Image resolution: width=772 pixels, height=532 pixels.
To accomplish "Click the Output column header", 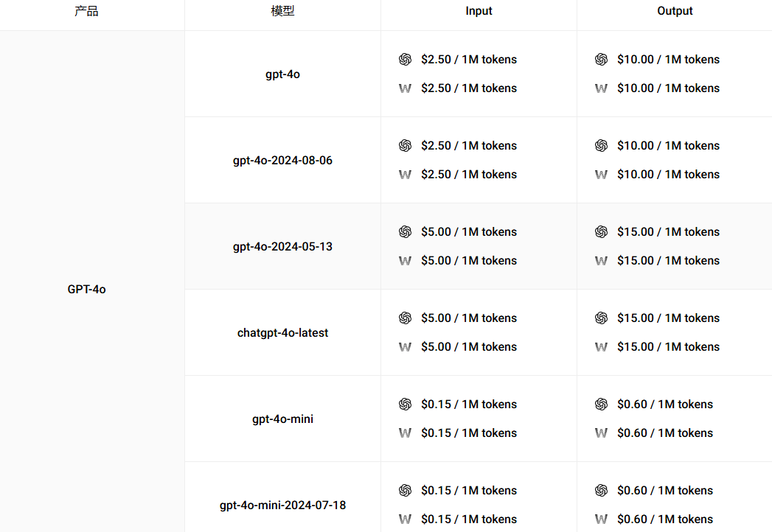I will click(x=675, y=11).
